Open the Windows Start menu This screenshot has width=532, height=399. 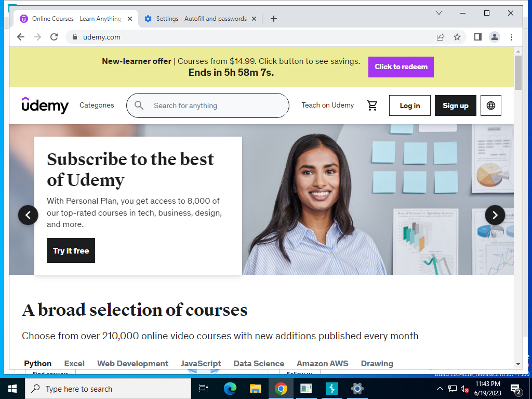12,389
